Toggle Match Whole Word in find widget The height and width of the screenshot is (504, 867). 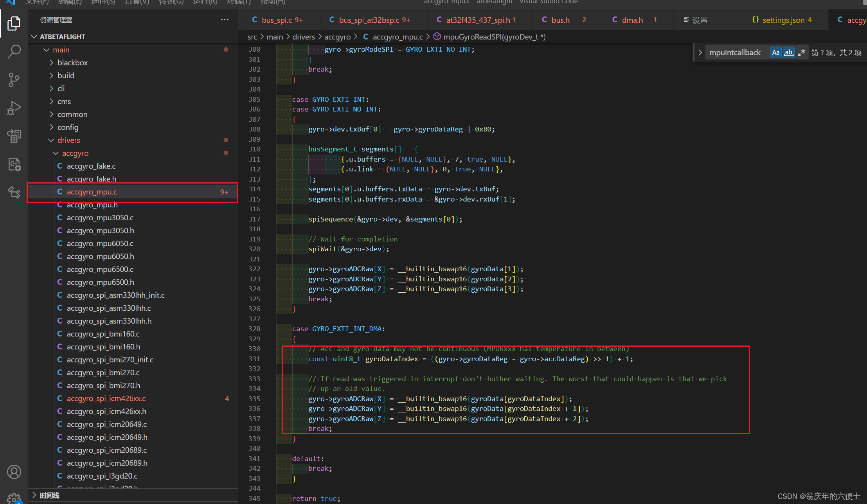tap(788, 52)
